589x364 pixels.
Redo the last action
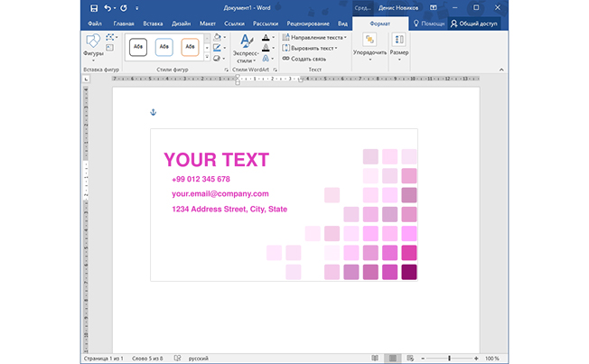(124, 8)
